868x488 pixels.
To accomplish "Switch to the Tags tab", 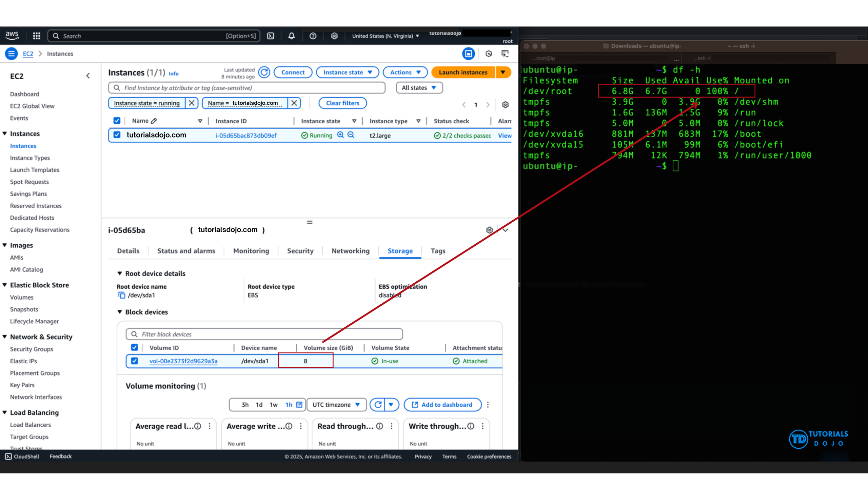I will 438,251.
